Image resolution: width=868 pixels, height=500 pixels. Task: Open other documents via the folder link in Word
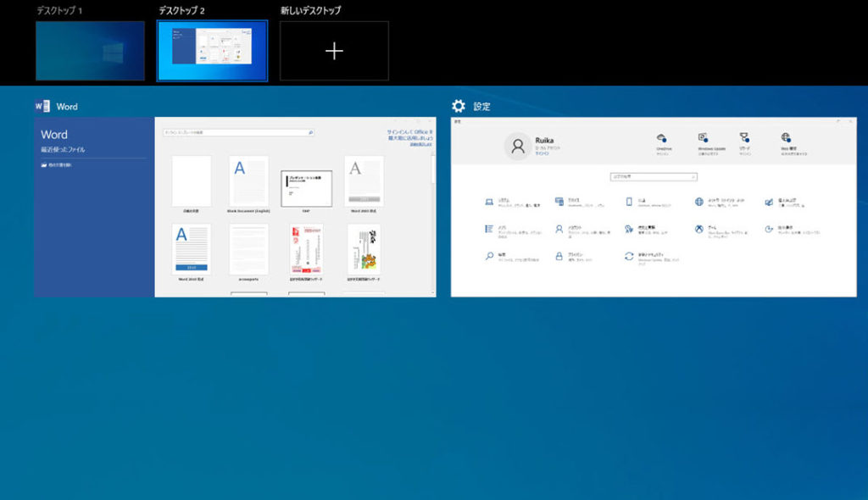tap(59, 164)
